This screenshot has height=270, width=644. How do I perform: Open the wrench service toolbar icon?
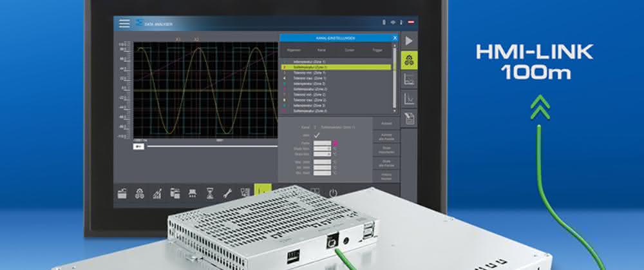(x=227, y=193)
